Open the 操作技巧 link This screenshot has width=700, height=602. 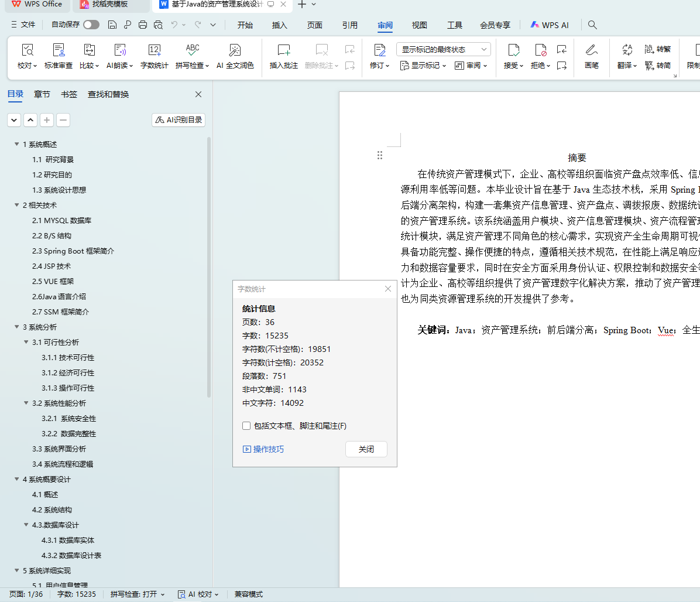(x=263, y=449)
